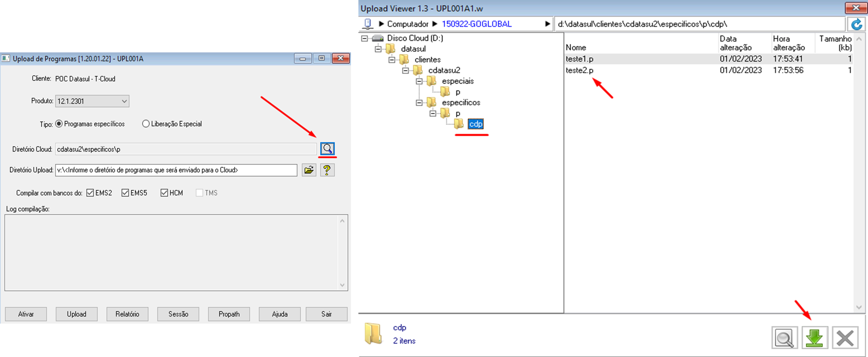Click the cdatasu2 folder icon in tree
The image size is (868, 357).
[418, 70]
